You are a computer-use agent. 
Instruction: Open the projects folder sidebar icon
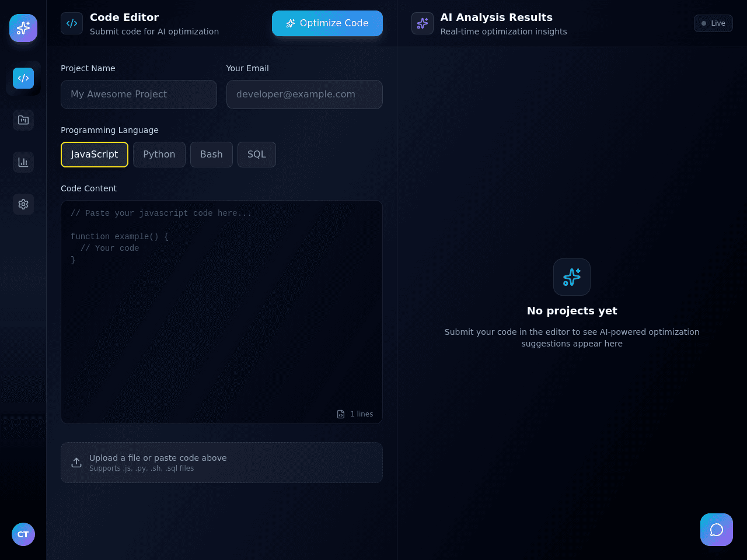pos(23,120)
